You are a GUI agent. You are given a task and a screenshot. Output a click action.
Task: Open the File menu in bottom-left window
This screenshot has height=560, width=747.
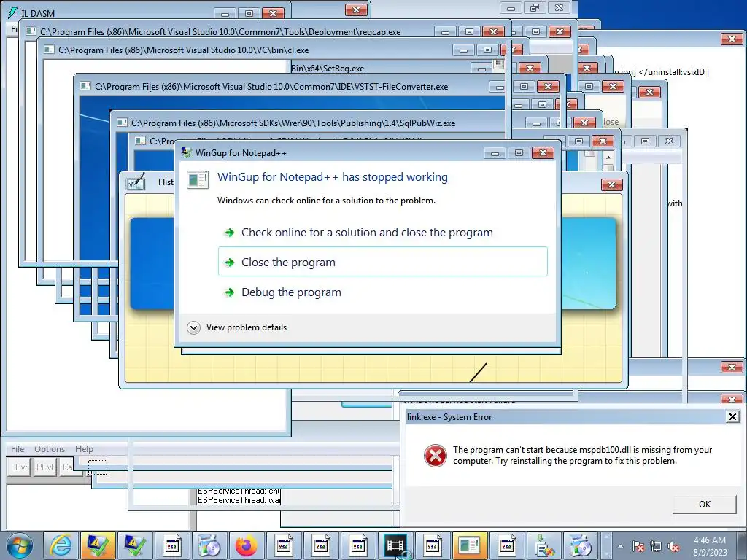[x=18, y=449]
